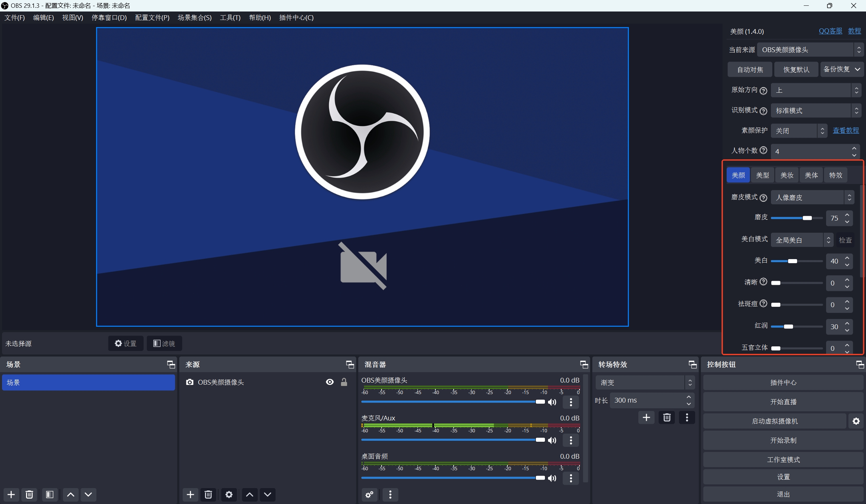This screenshot has height=504, width=866.
Task: Open source properties gear in Sources panel
Action: click(x=229, y=495)
